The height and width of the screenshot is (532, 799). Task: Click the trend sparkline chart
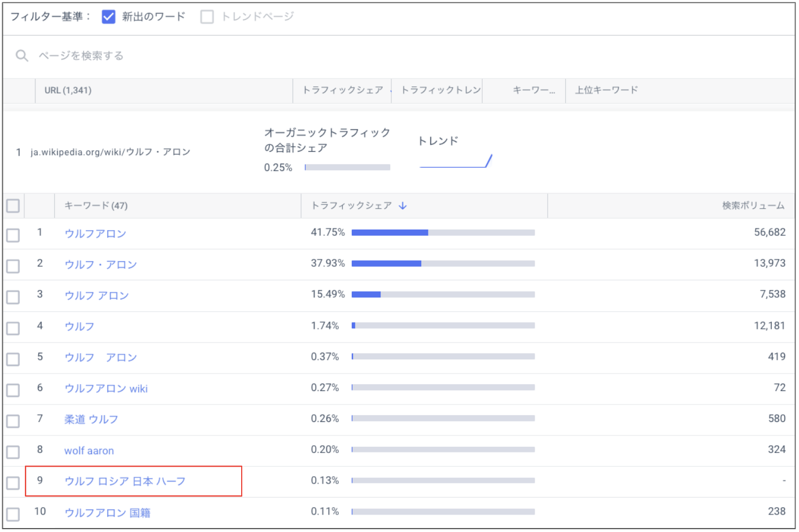click(456, 161)
